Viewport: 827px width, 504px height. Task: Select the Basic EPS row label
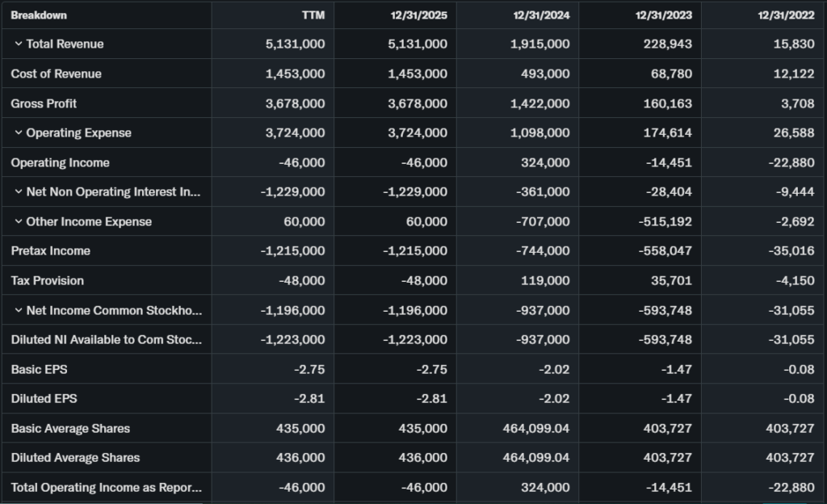(x=39, y=370)
